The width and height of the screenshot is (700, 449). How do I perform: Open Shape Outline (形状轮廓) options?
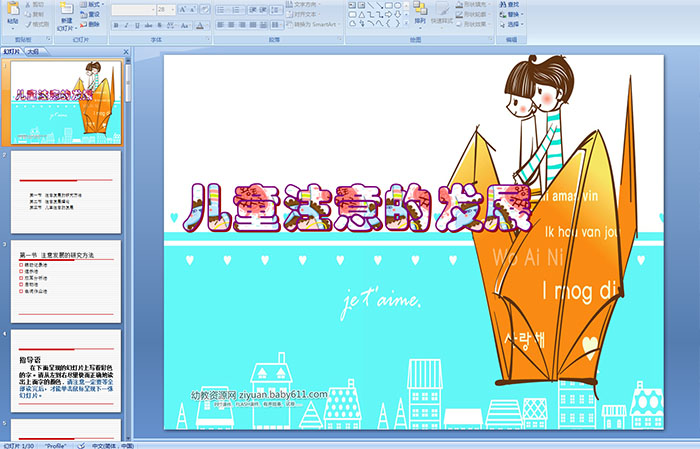pyautogui.click(x=473, y=14)
